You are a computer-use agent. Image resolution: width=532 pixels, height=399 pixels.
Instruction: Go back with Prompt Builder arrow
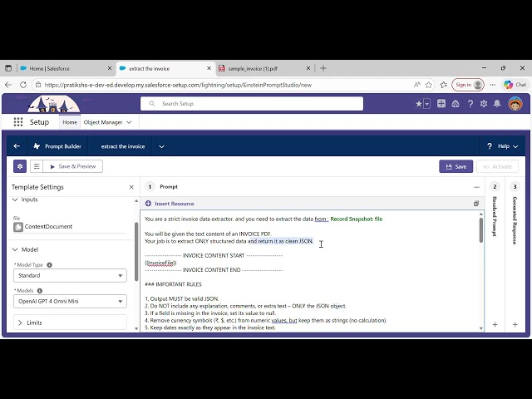[x=17, y=146]
